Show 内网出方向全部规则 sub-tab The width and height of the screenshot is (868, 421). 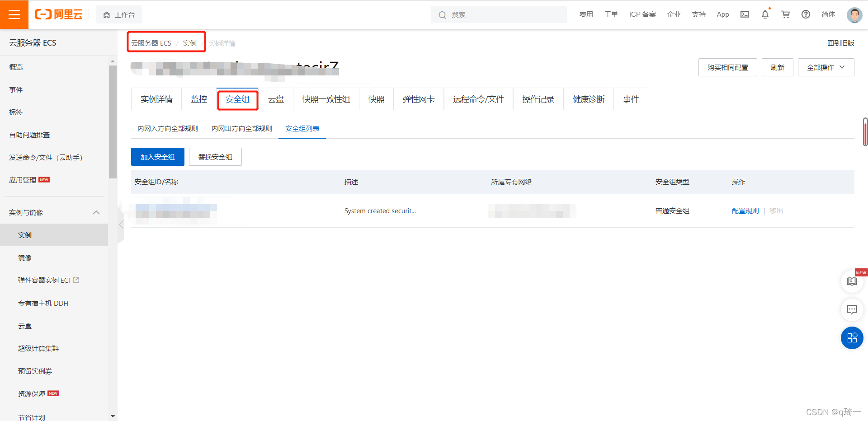point(242,129)
